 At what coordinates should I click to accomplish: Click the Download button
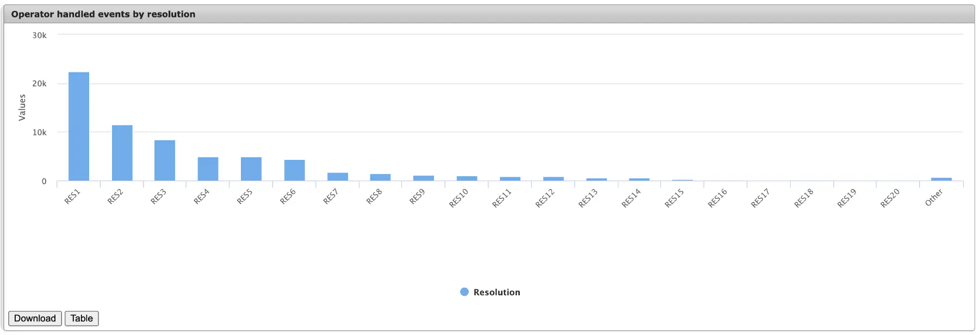35,318
